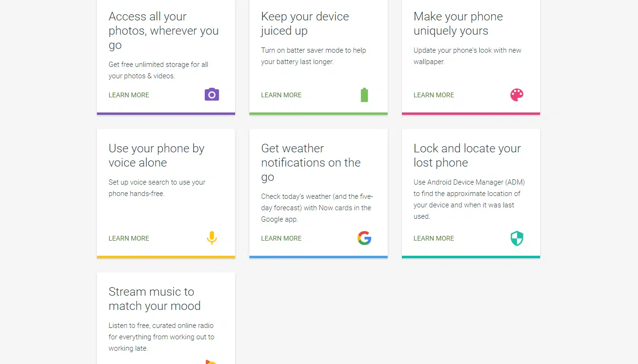638x364 pixels.
Task: Select 'Keep your device juiced up' heading
Action: (305, 23)
